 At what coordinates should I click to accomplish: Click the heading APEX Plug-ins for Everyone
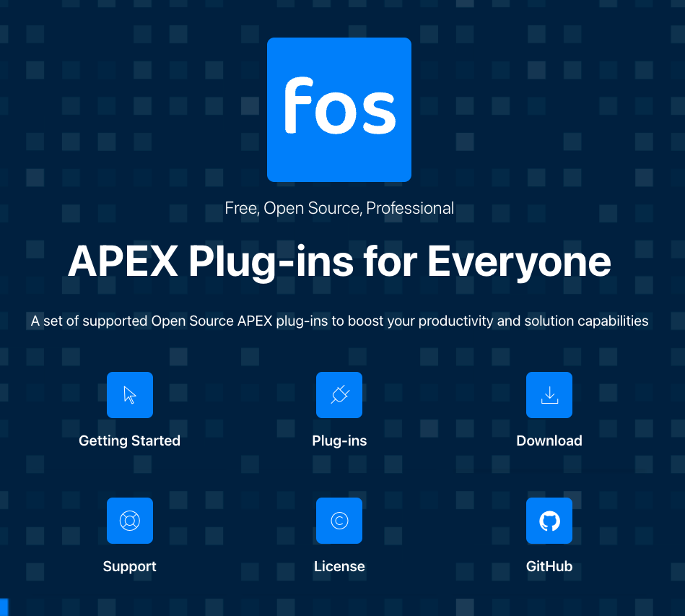click(339, 261)
